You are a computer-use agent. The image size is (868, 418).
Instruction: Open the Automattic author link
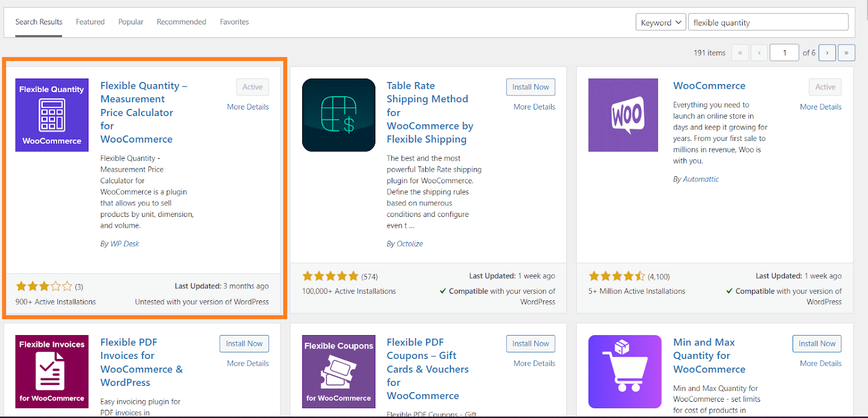pyautogui.click(x=700, y=179)
